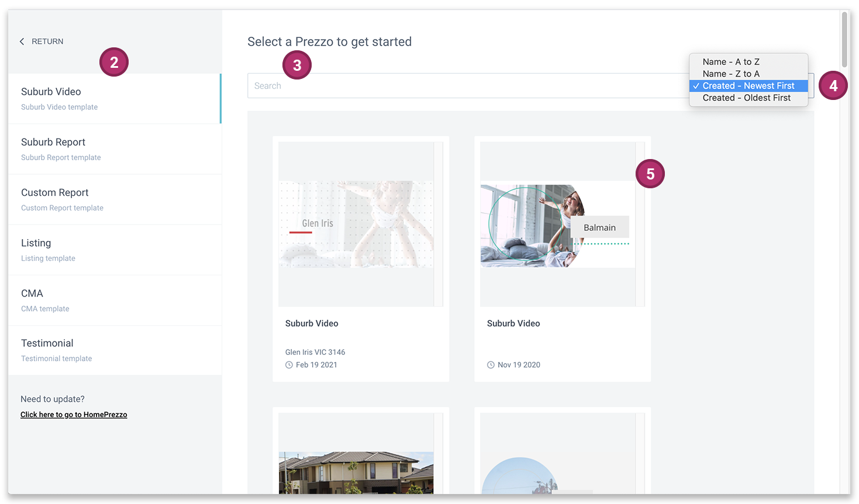Click the RETURN back chevron icon

pos(22,42)
